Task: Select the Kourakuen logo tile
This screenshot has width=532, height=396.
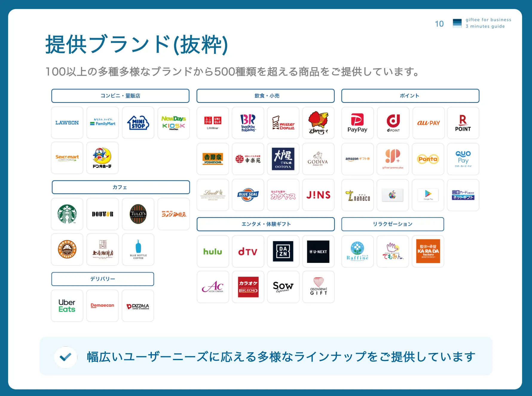Action: tap(248, 159)
